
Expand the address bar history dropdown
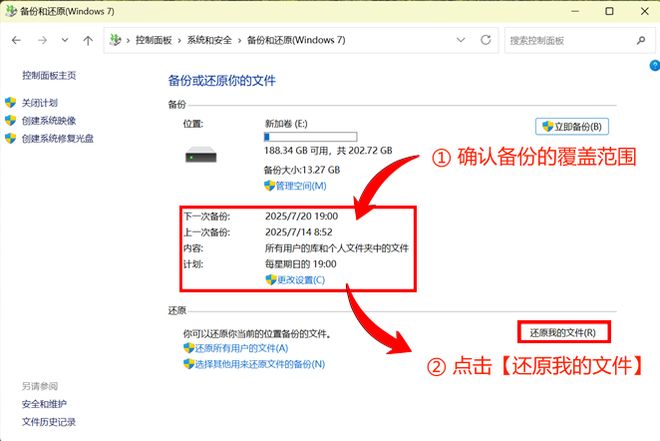click(x=461, y=40)
